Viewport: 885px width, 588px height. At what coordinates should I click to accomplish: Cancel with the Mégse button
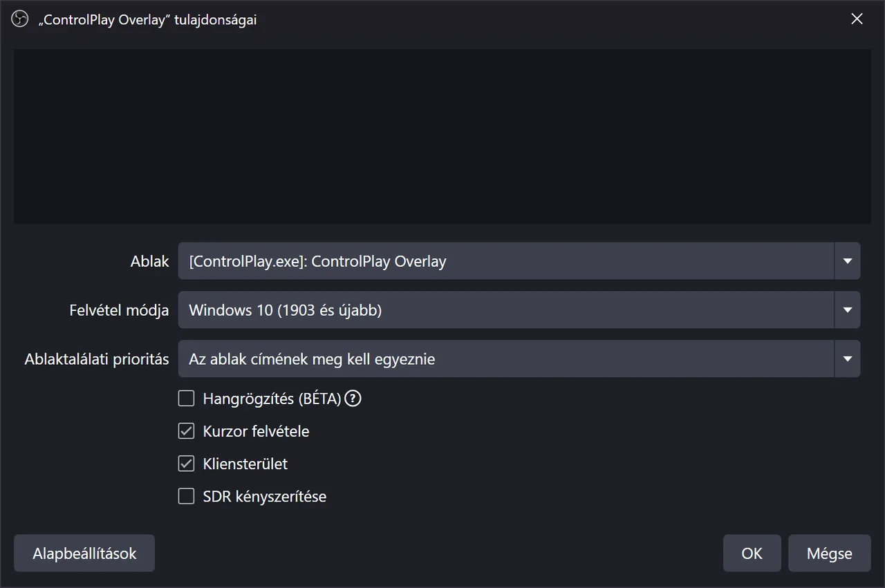pos(830,553)
